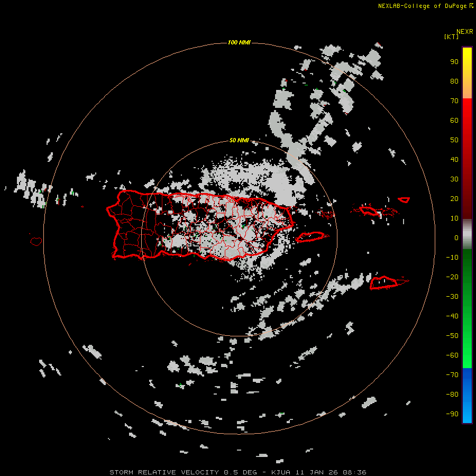Click the -30 value on velocity scale
This screenshot has height=476, width=476.
[452, 297]
